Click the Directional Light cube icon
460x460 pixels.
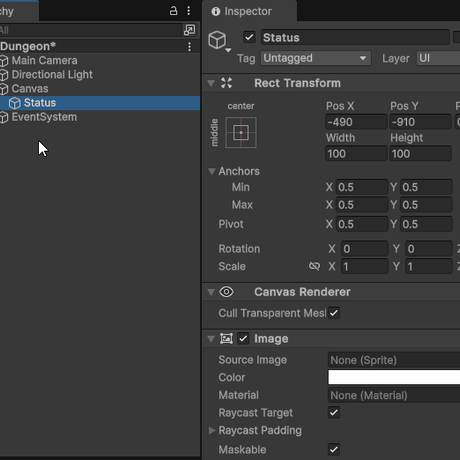tap(4, 75)
